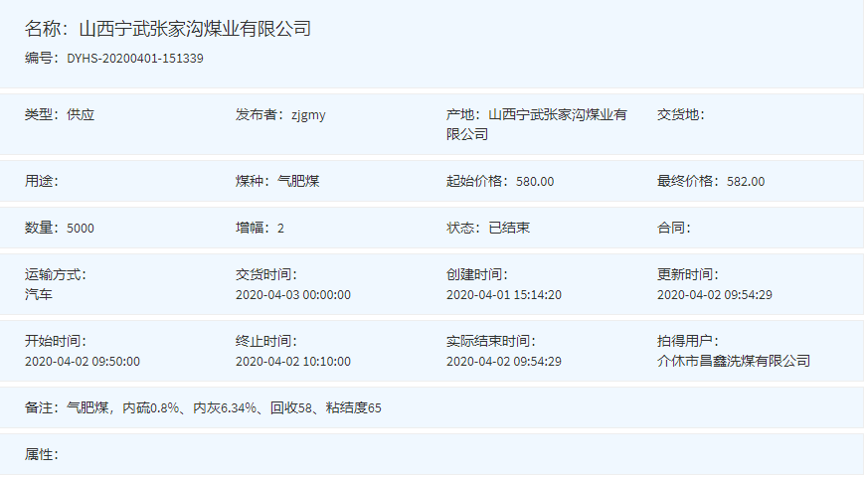
Task: Click the company name title 山西宁武张家沟煤业有限公司
Action: (x=195, y=29)
